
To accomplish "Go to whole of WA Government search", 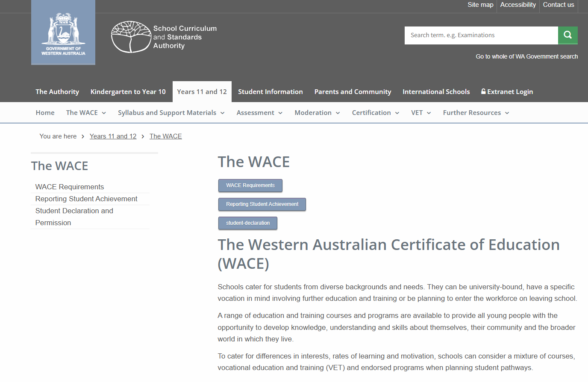I will [x=526, y=56].
